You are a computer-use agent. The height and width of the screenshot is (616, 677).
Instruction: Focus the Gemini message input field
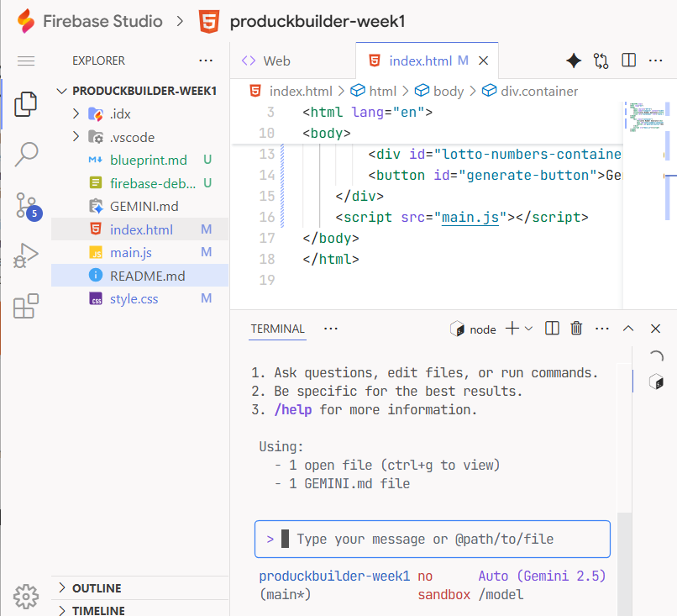[433, 540]
